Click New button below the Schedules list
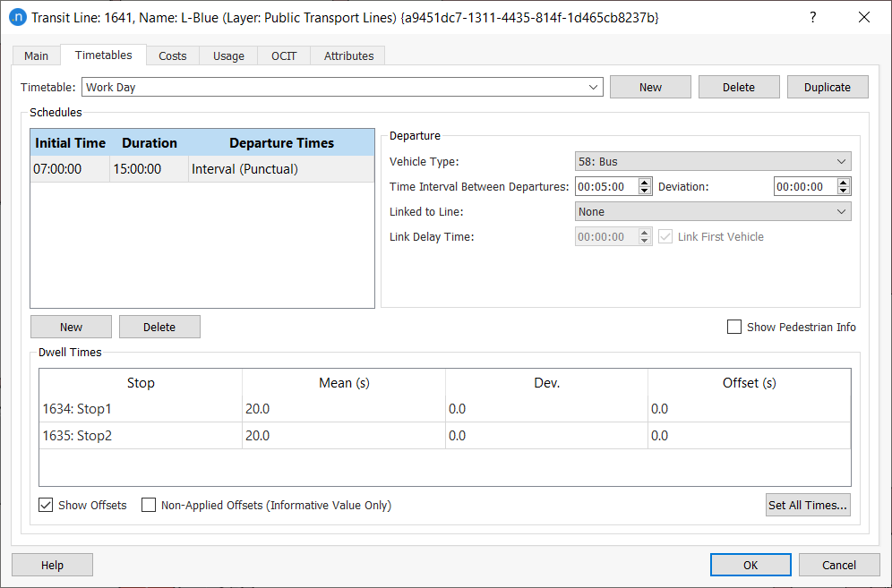 [x=71, y=328]
